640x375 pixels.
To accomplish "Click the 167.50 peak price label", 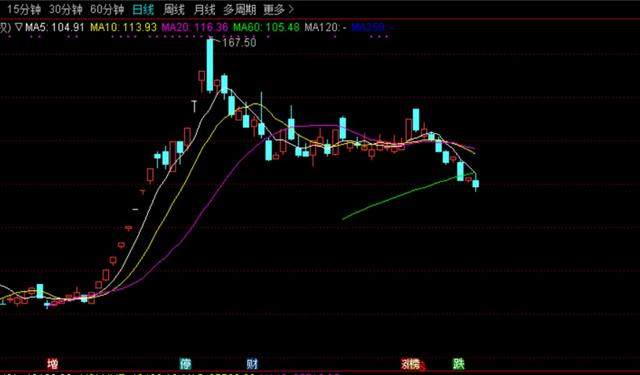I will click(x=239, y=42).
